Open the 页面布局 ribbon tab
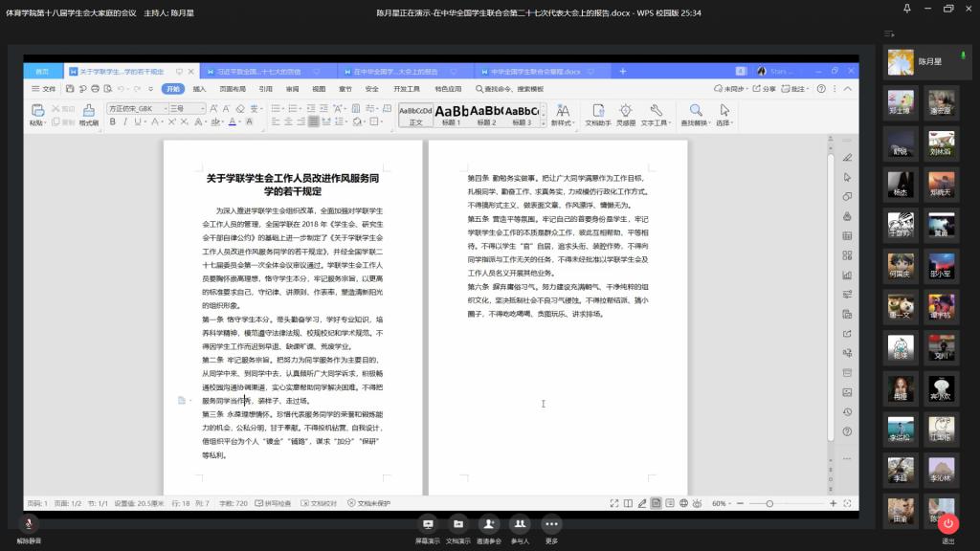Screen dimensions: 980x551 click(x=232, y=89)
